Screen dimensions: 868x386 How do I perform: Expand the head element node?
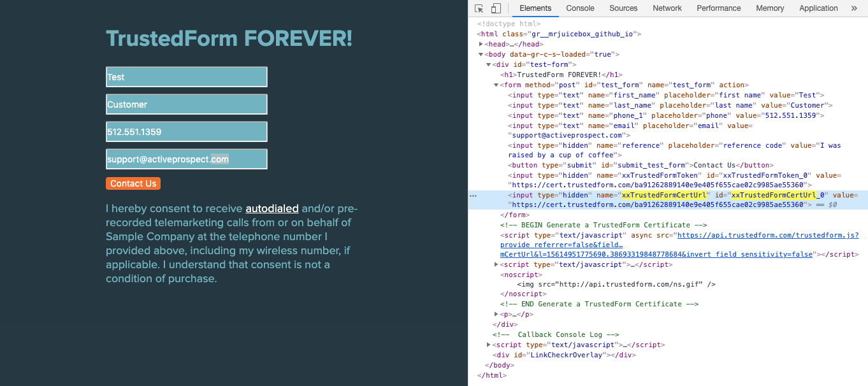[481, 44]
